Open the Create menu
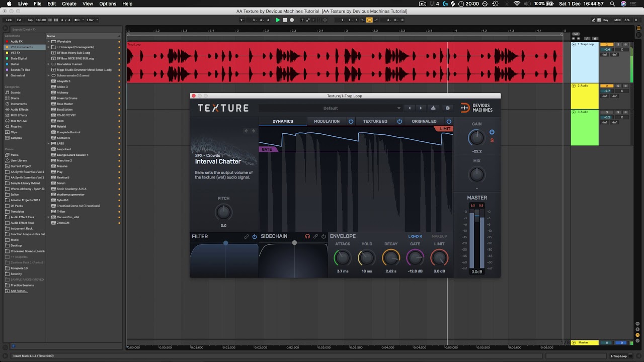 pyautogui.click(x=69, y=4)
